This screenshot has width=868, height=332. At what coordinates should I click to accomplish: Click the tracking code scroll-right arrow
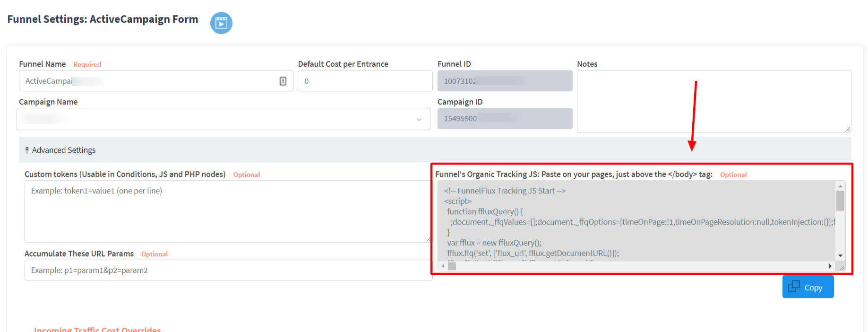[x=830, y=266]
